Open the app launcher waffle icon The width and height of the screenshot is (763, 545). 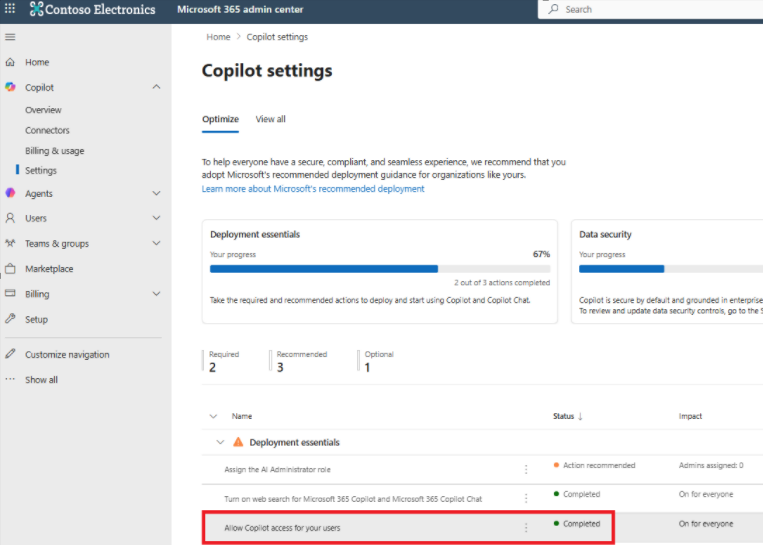(10, 9)
